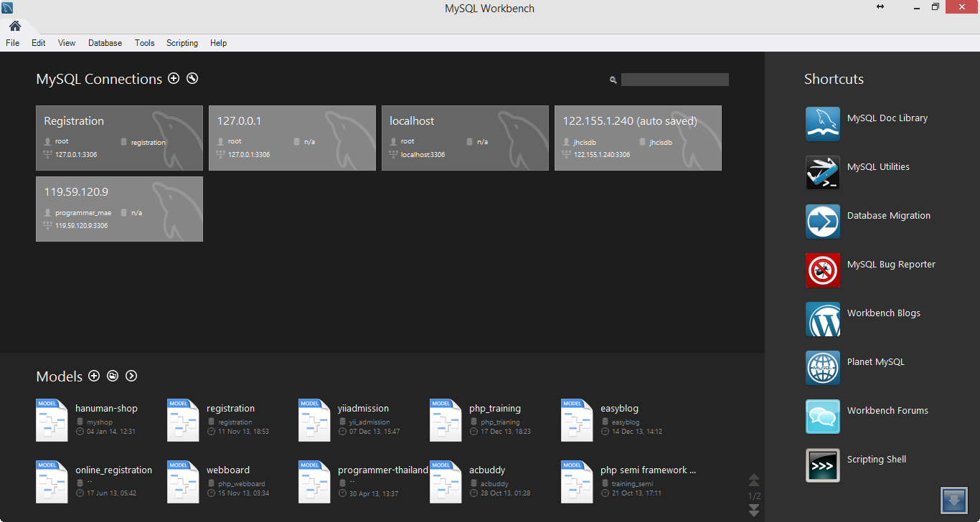Go to previous page of models

[x=754, y=480]
